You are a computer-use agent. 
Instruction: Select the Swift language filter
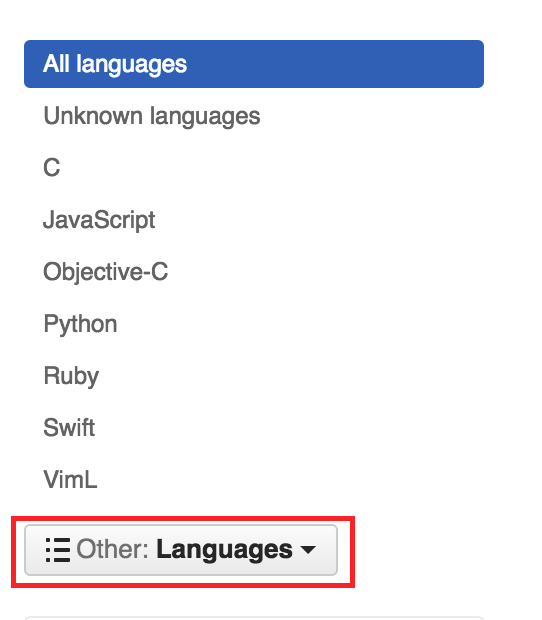(69, 428)
